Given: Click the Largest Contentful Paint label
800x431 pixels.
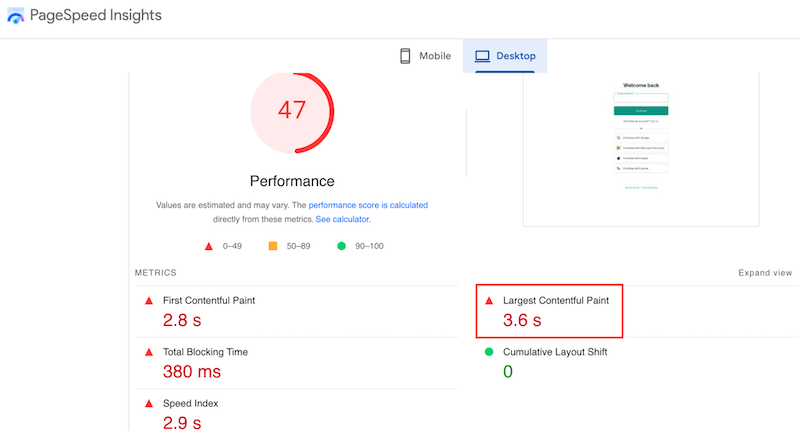Looking at the screenshot, I should (556, 300).
